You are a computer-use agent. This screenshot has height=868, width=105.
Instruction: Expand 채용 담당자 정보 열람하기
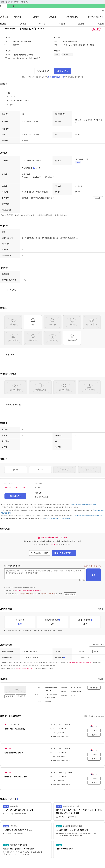pos(64,553)
